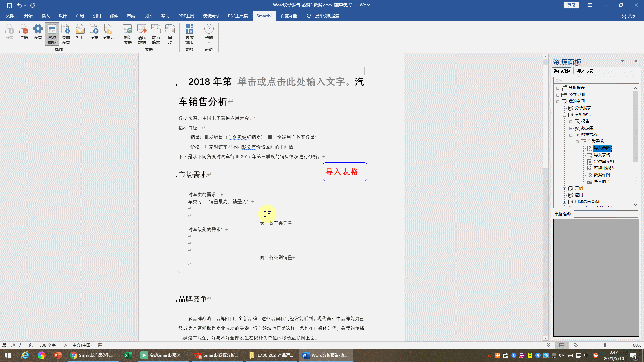Click the 表格名称 input field
Image resolution: width=644 pixels, height=362 pixels.
coord(605,214)
